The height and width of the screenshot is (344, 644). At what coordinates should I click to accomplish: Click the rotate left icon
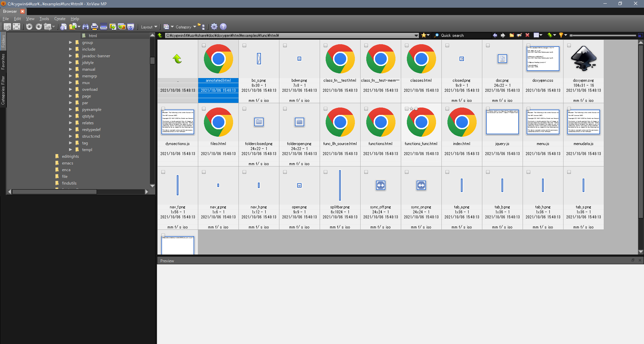(29, 27)
